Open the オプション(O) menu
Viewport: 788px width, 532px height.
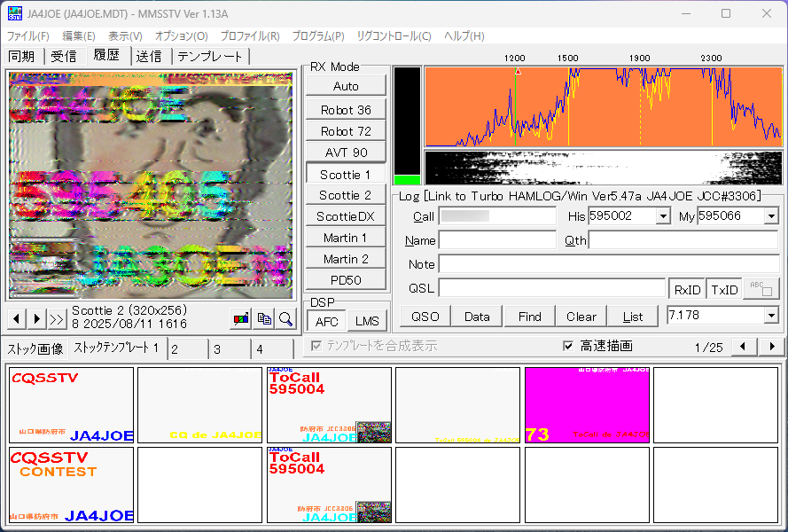[x=182, y=35]
